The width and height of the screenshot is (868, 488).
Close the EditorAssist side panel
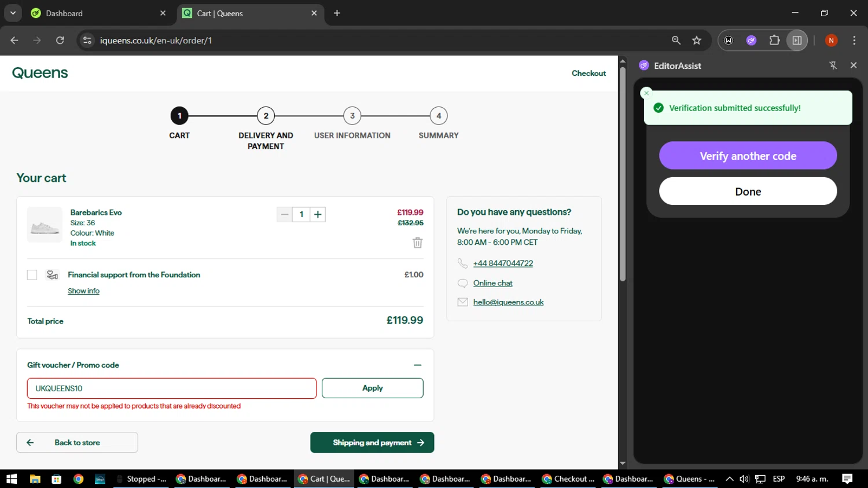pos(854,65)
